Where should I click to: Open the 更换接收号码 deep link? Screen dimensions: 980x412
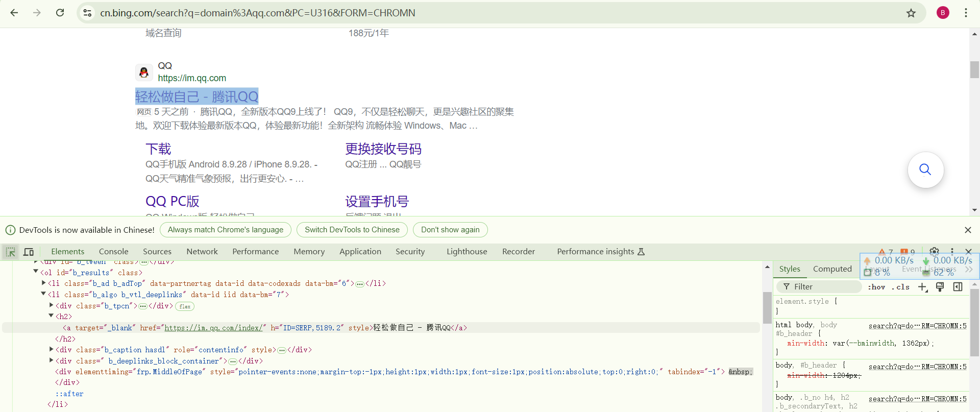point(383,149)
